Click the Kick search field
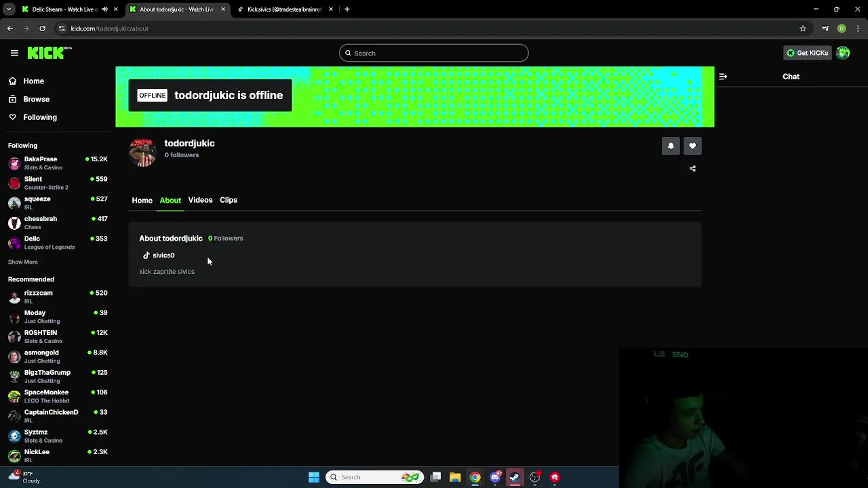868x488 pixels. click(x=434, y=53)
